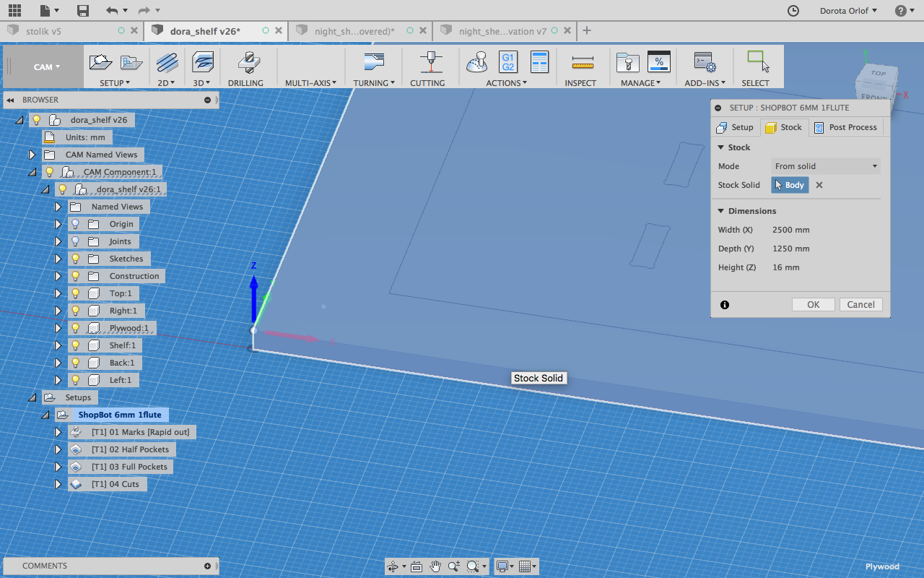Viewport: 924px width, 578px height.
Task: Click the Cutting tool icon
Action: pos(431,63)
